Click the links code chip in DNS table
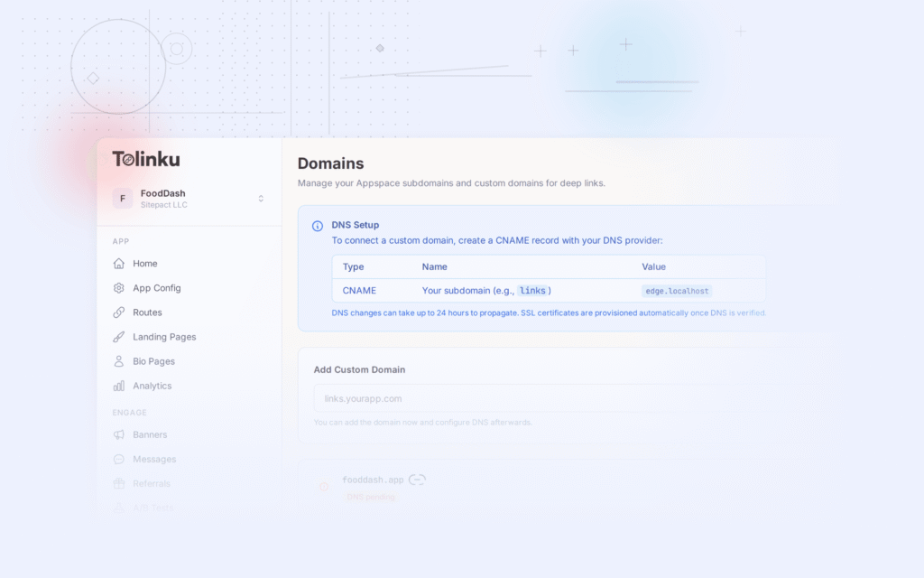 pos(533,290)
